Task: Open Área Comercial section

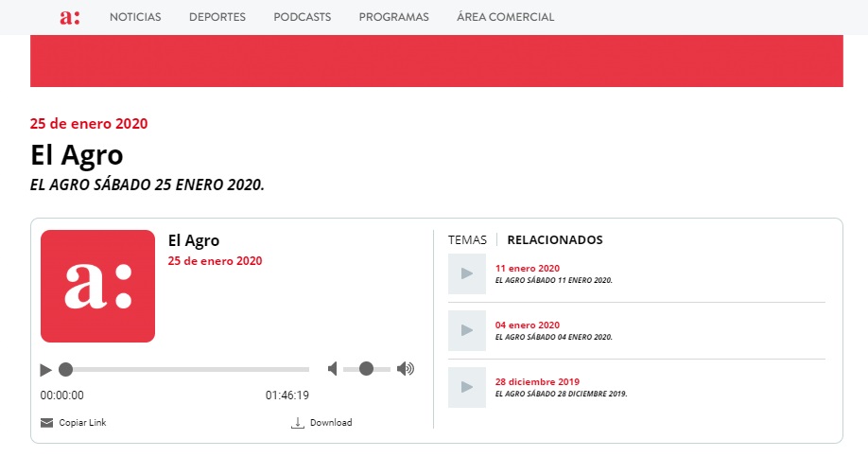Action: point(506,17)
